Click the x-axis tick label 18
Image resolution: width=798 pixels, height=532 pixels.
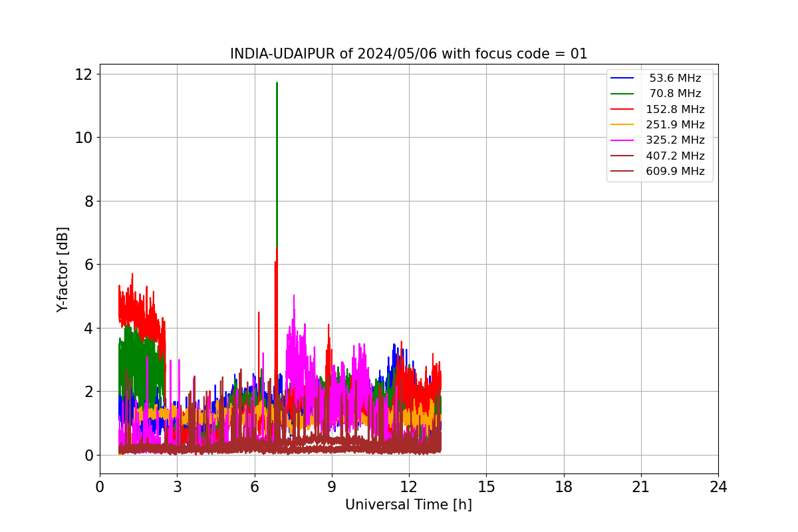[x=564, y=487]
